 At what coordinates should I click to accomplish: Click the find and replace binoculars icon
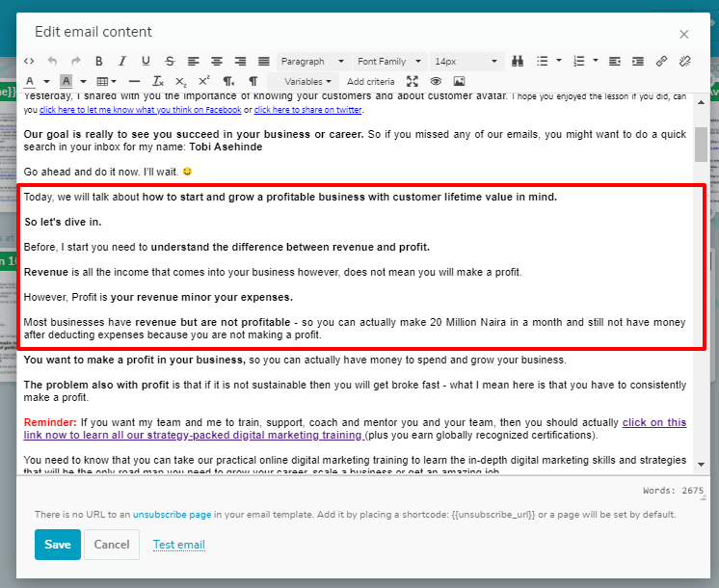[517, 61]
